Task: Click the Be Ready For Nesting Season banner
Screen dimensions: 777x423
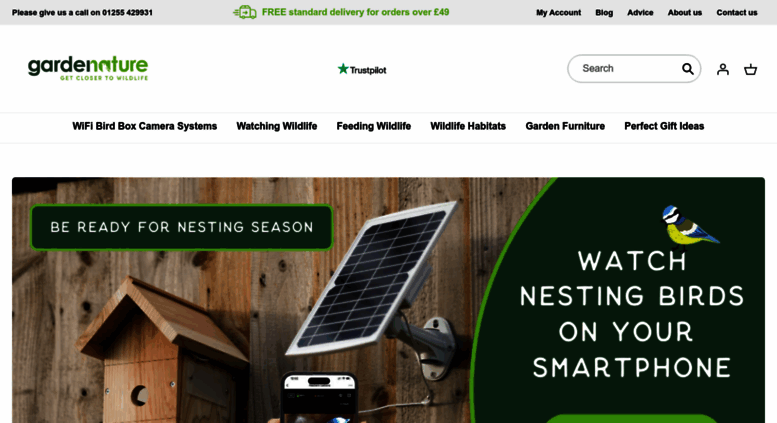Action: [x=181, y=227]
